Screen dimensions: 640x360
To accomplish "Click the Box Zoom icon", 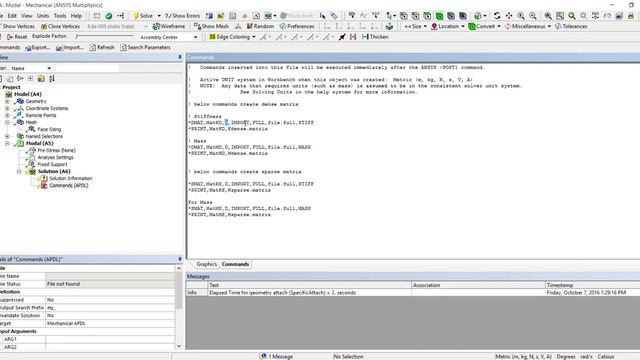I will 560,16.
